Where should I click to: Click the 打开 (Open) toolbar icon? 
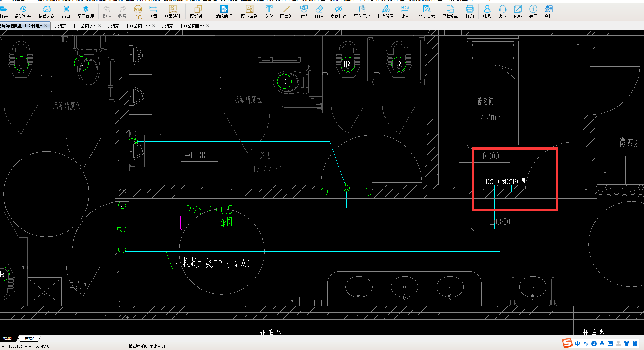coord(4,12)
